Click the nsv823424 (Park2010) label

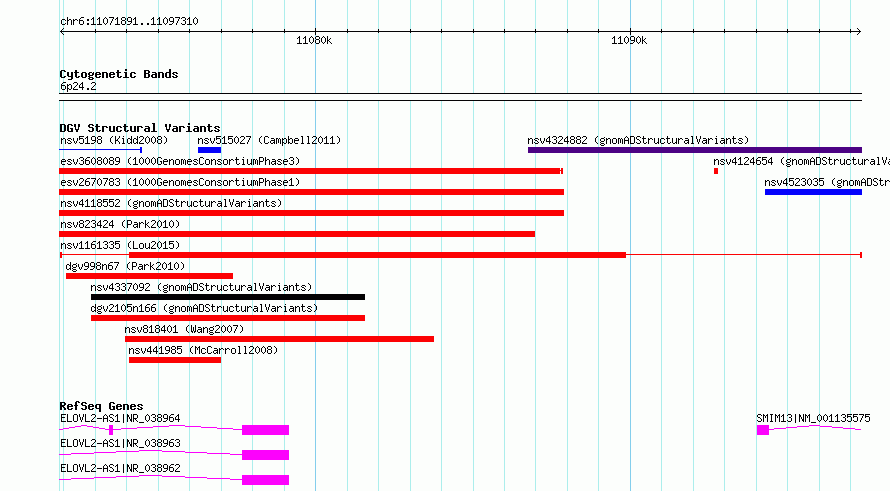[x=120, y=224]
